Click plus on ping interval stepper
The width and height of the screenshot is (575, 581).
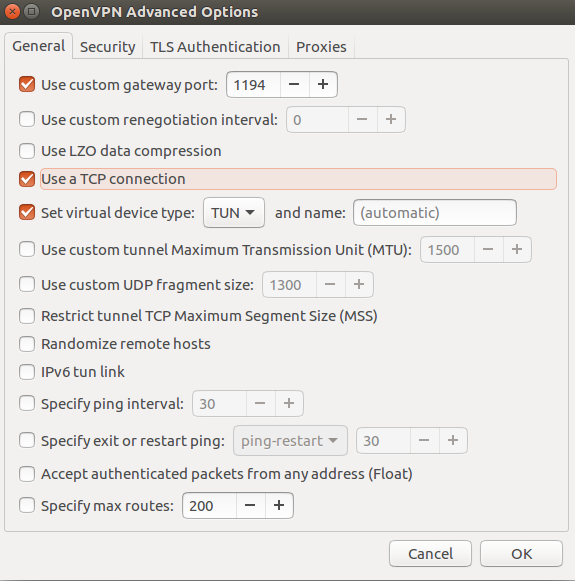pyautogui.click(x=289, y=404)
